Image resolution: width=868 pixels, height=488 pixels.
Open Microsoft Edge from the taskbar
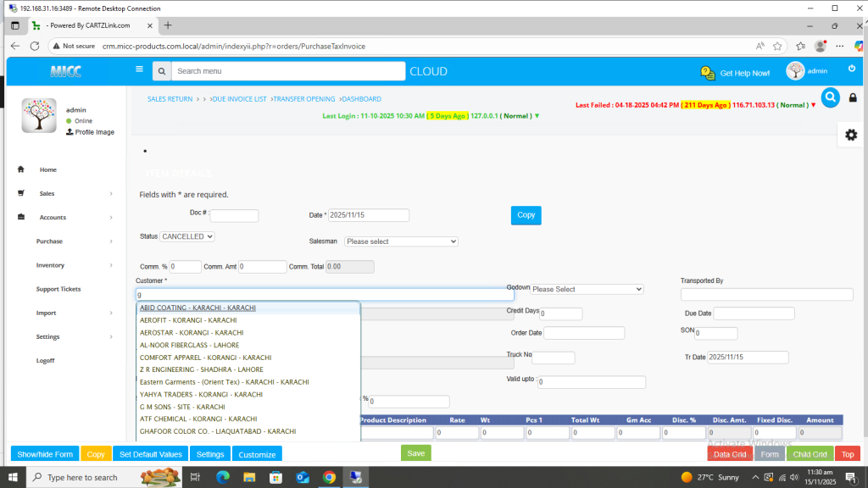coord(223,478)
